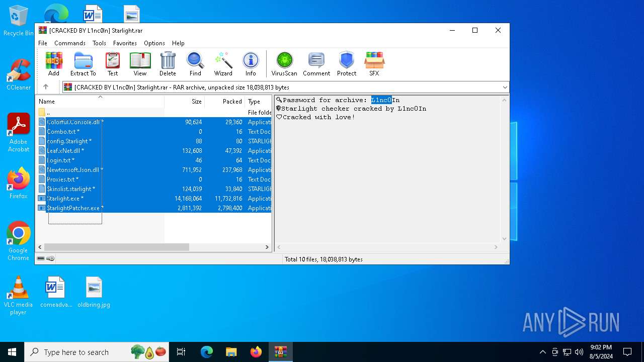This screenshot has width=644, height=362.
Task: Click the SFX toolbar icon
Action: 374,64
